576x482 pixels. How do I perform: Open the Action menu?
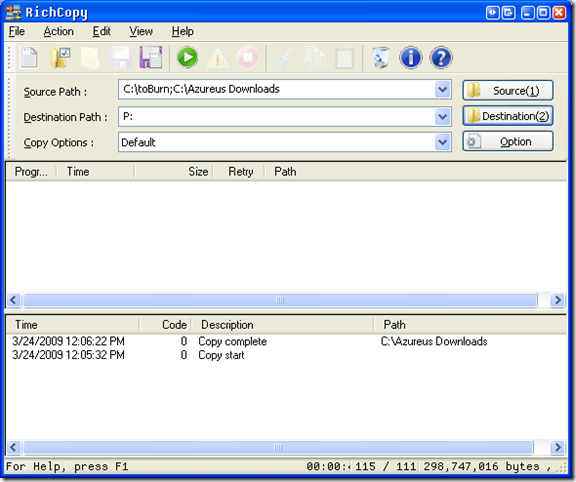coord(58,31)
